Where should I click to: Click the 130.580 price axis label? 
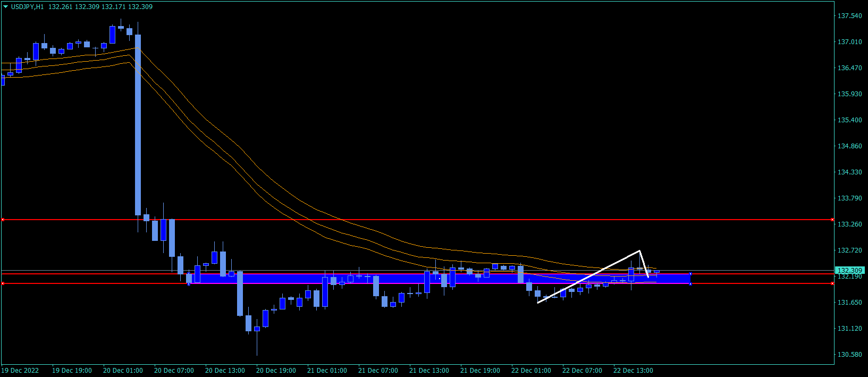tap(849, 355)
